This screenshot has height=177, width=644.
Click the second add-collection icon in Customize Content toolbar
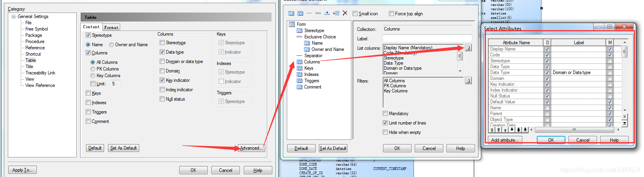point(300,13)
